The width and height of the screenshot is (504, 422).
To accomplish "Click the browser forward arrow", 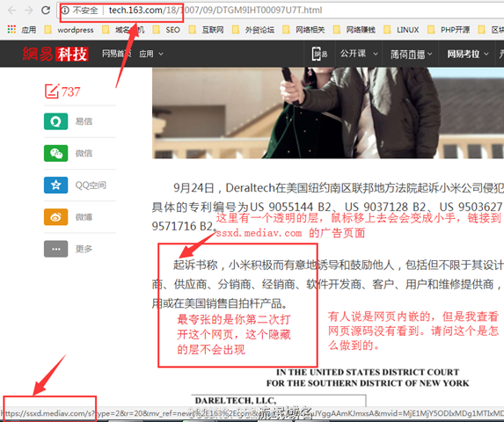I will point(29,11).
